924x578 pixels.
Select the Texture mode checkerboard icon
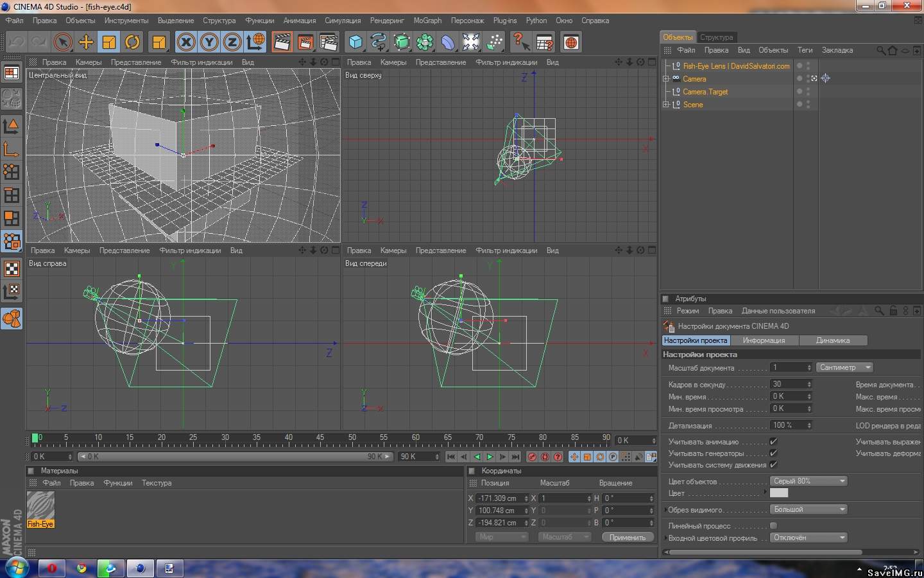(x=12, y=268)
